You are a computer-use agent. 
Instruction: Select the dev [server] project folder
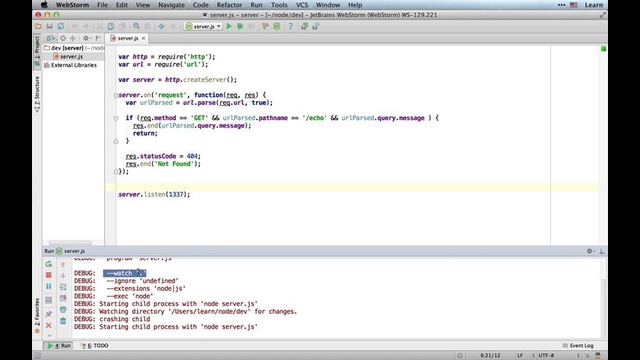pyautogui.click(x=73, y=48)
